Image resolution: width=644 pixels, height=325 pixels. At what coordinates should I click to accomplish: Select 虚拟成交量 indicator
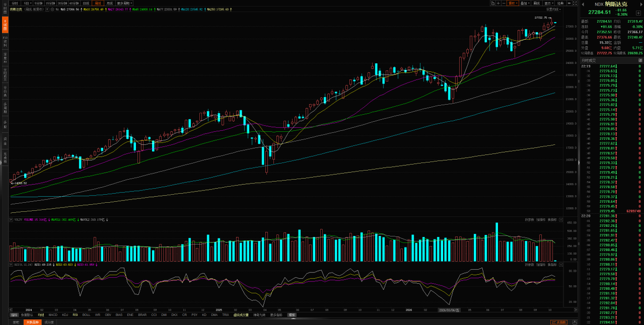[241, 315]
